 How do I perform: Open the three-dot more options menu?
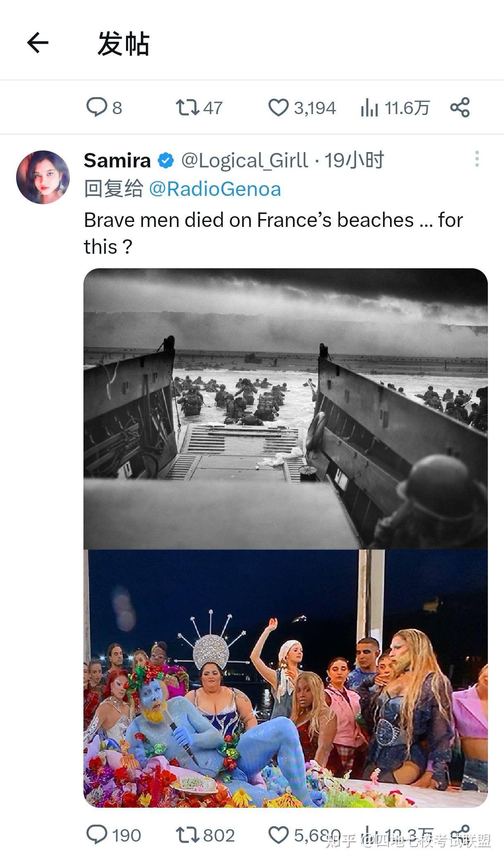click(x=477, y=159)
